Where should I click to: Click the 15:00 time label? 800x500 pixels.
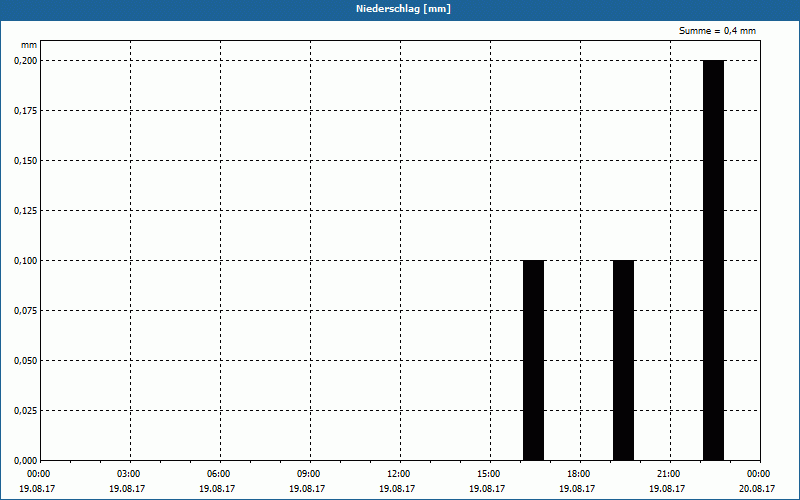[x=489, y=474]
